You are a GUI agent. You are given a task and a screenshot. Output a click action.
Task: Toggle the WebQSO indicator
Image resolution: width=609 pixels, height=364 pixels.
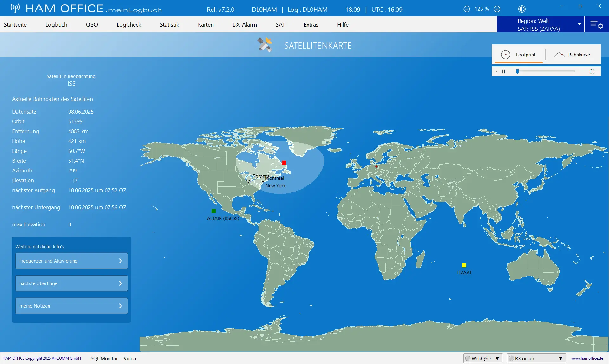(468, 358)
